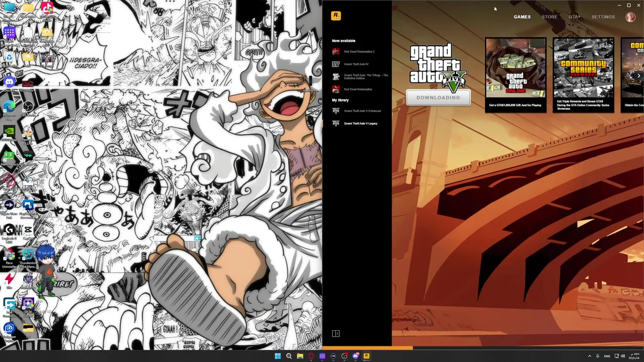Image resolution: width=644 pixels, height=362 pixels.
Task: Switch to Opera GX on the taskbar
Action: click(311, 356)
